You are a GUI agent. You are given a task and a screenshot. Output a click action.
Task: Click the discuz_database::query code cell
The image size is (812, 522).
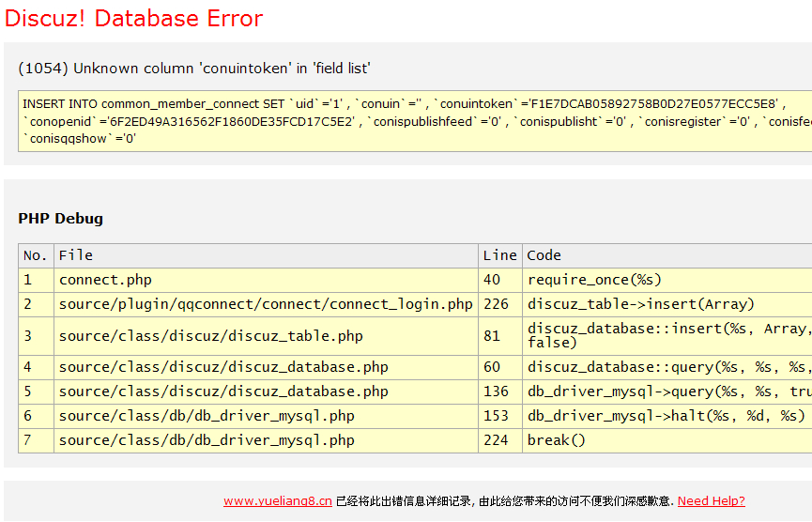667,368
